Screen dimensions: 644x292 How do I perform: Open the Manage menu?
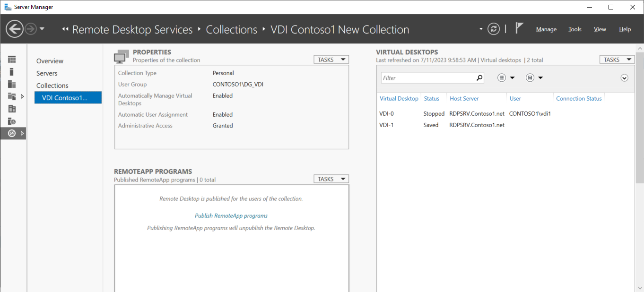tap(546, 29)
